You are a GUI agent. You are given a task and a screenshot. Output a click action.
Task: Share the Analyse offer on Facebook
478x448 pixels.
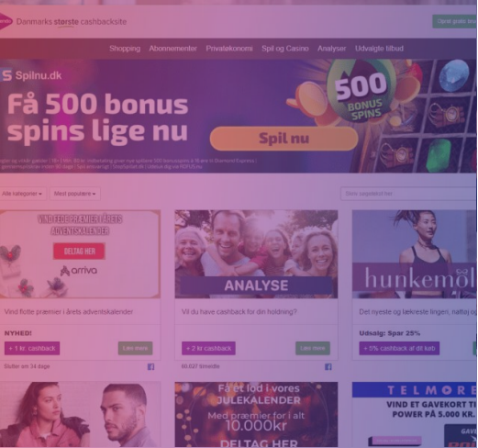point(328,366)
